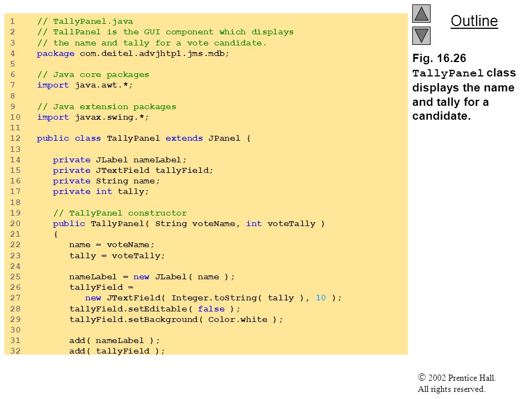Screen dimensions: 532x399
Task: Click 'import java.awt.*;' line
Action: point(85,85)
